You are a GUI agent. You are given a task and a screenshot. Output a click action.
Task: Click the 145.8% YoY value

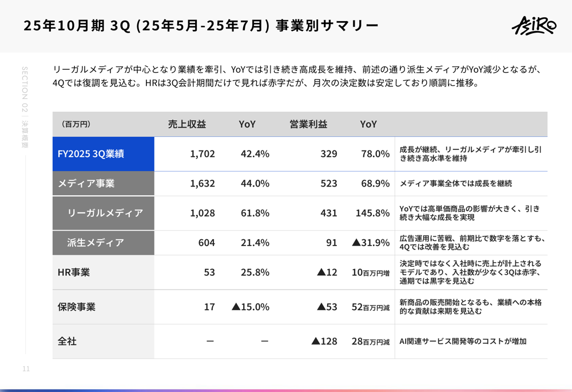click(x=372, y=213)
